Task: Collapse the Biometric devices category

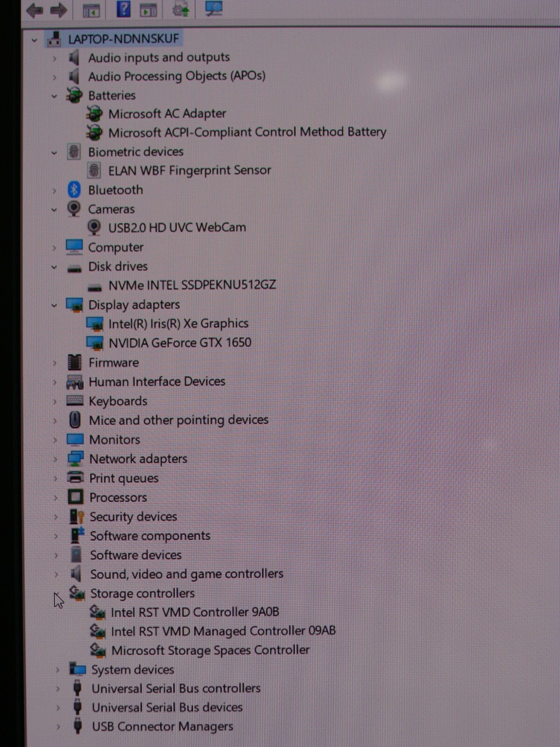Action: 54,153
